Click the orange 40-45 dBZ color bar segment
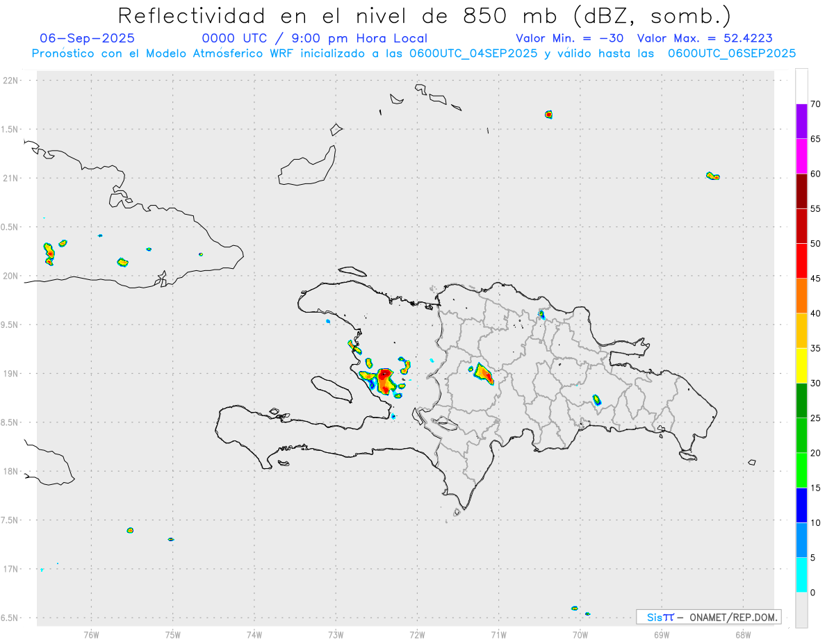The width and height of the screenshot is (834, 644). click(x=801, y=296)
